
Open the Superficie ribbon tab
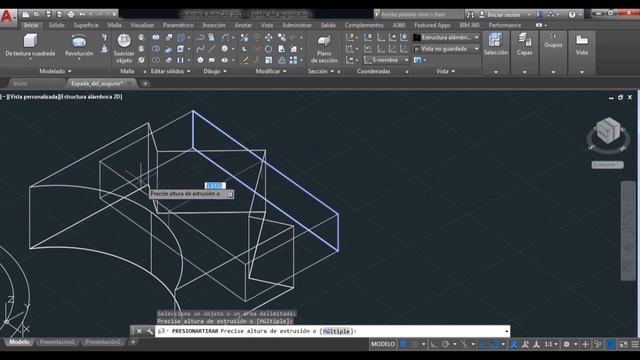coord(86,25)
